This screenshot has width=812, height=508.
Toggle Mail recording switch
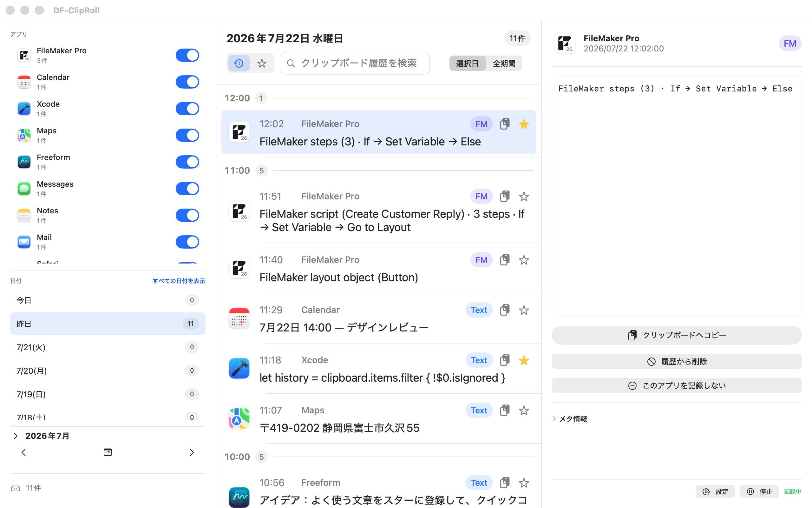[x=187, y=242]
